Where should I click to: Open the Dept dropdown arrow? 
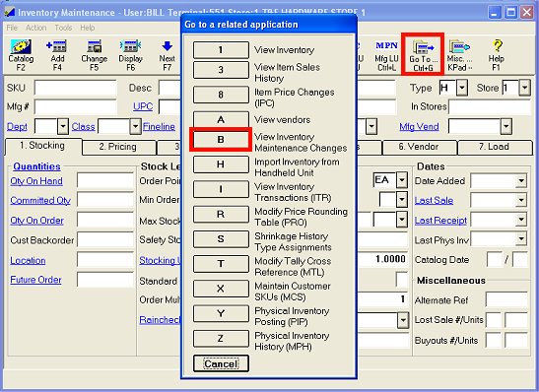coord(63,126)
